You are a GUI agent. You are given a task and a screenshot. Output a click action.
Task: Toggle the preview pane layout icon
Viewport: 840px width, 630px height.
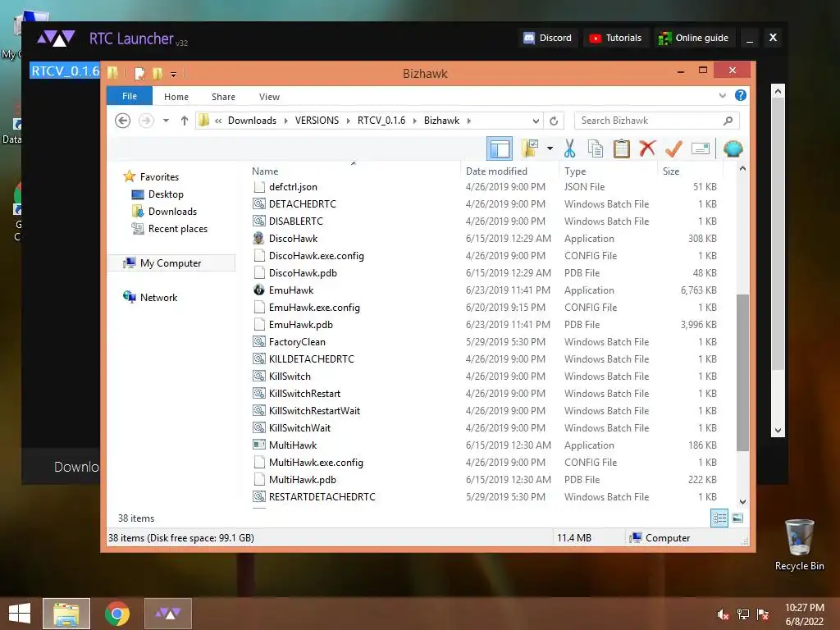coord(500,148)
